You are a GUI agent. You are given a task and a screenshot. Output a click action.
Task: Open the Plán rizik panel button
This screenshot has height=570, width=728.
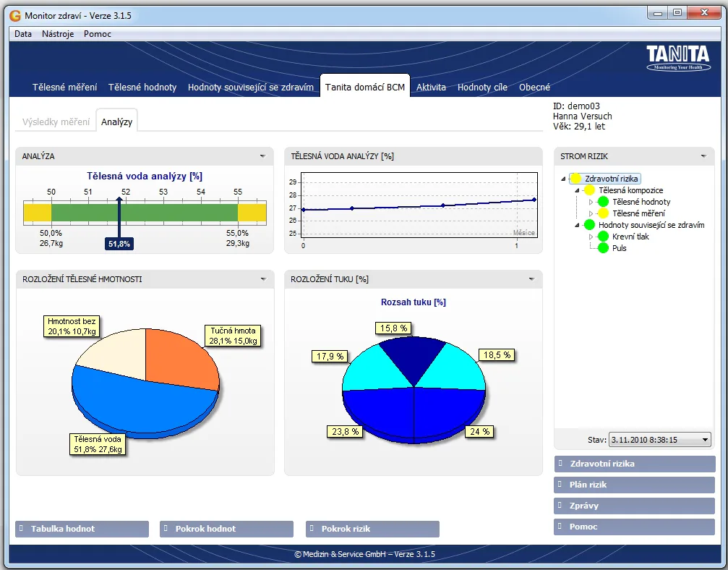click(634, 485)
